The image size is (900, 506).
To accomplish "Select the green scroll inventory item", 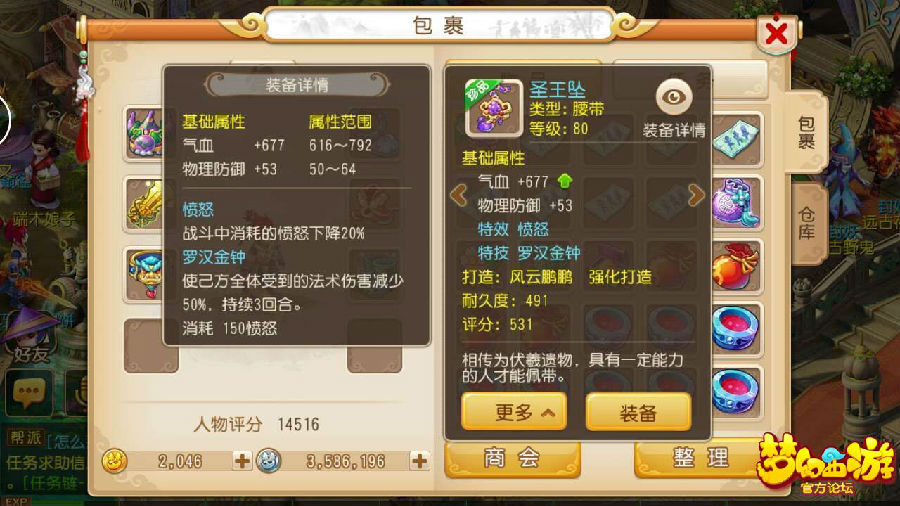I will (x=736, y=138).
